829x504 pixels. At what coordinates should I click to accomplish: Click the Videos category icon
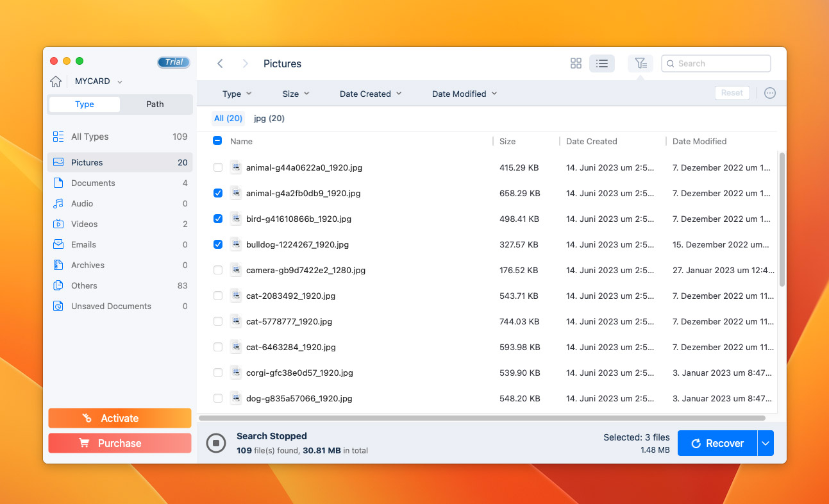(x=58, y=224)
